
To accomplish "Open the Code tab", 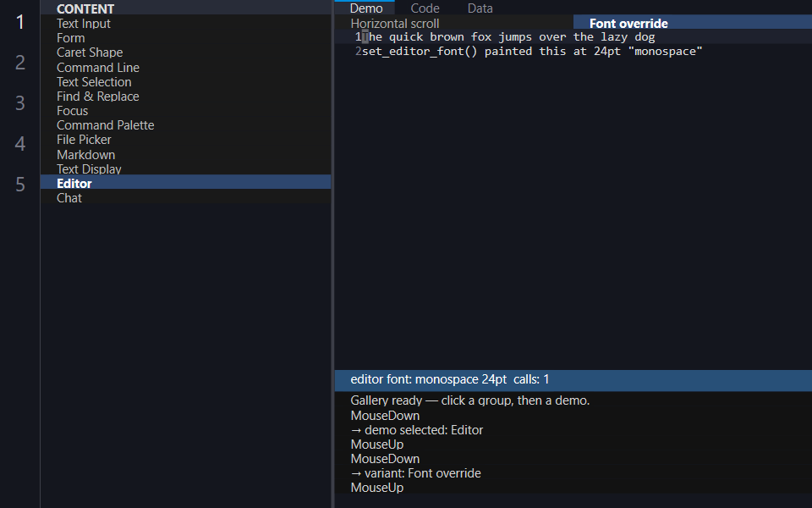I will (x=425, y=8).
